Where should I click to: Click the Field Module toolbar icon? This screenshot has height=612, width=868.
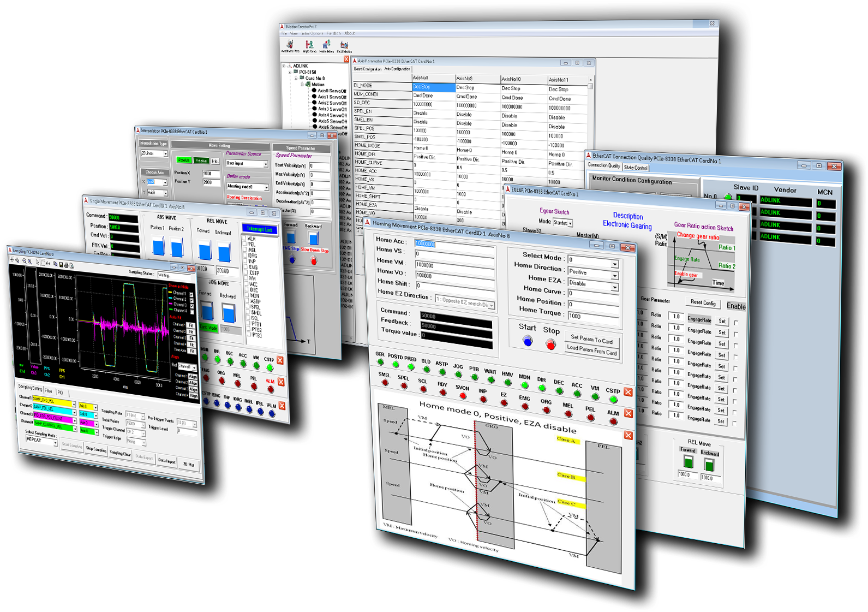[344, 46]
